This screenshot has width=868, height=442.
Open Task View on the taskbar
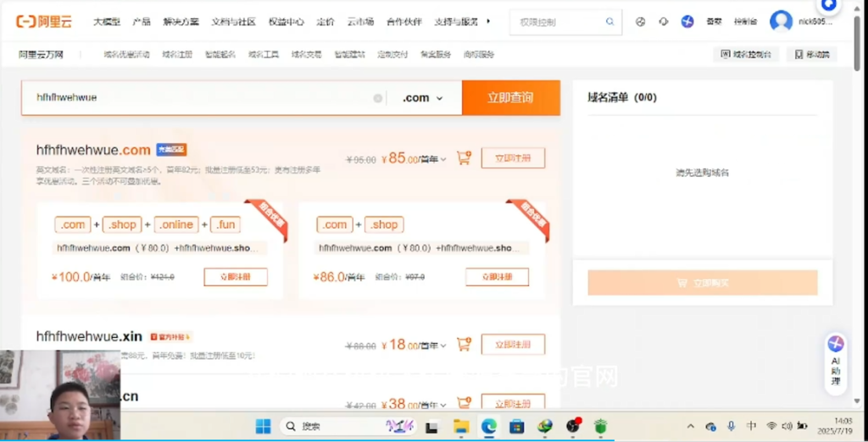[x=431, y=427]
